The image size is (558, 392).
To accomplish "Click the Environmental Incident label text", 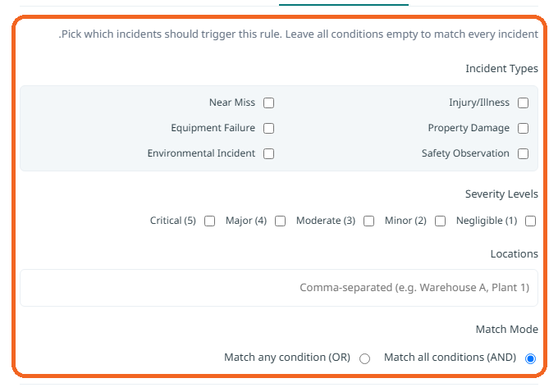I will click(201, 153).
